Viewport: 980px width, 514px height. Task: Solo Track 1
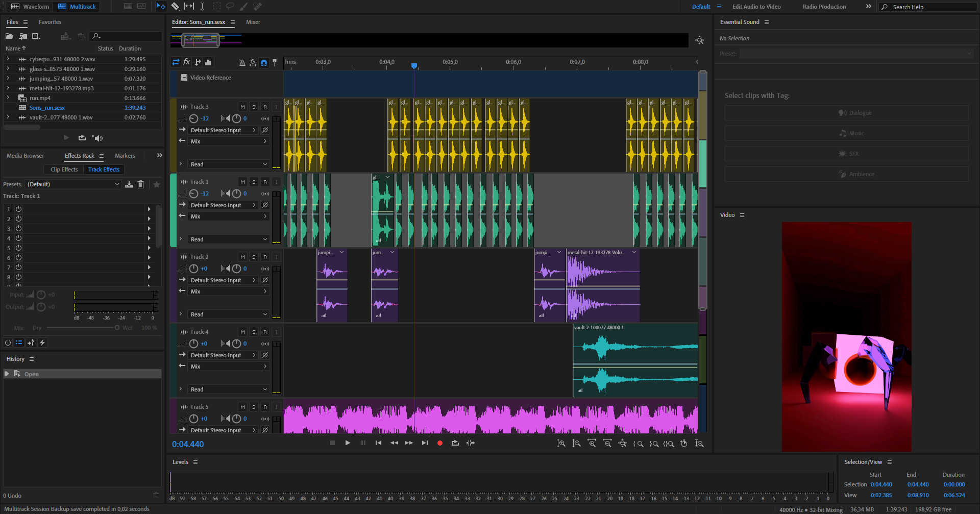click(x=254, y=182)
